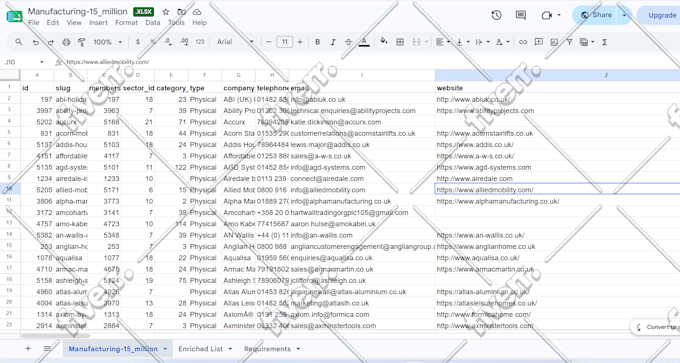Insert a chart
This screenshot has height=363, width=680.
pyautogui.click(x=554, y=42)
